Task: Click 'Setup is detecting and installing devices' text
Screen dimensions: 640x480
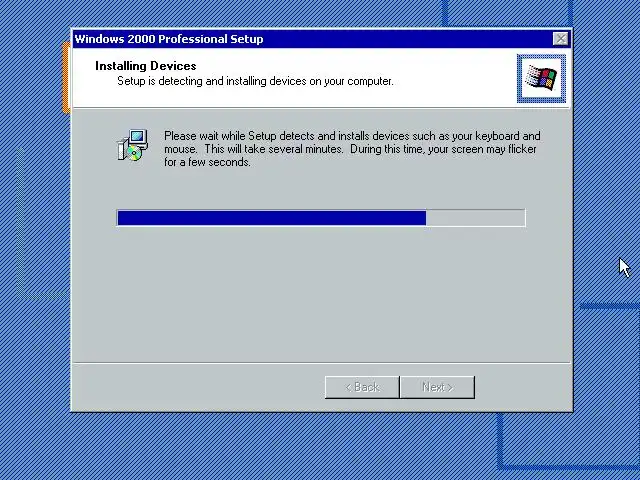Action: click(256, 81)
